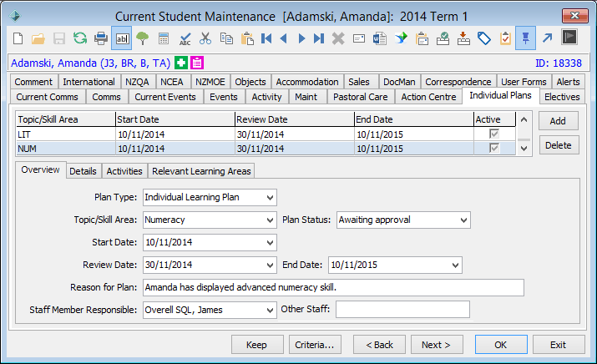Click the grey X delete icon
This screenshot has width=597, height=364.
[338, 38]
